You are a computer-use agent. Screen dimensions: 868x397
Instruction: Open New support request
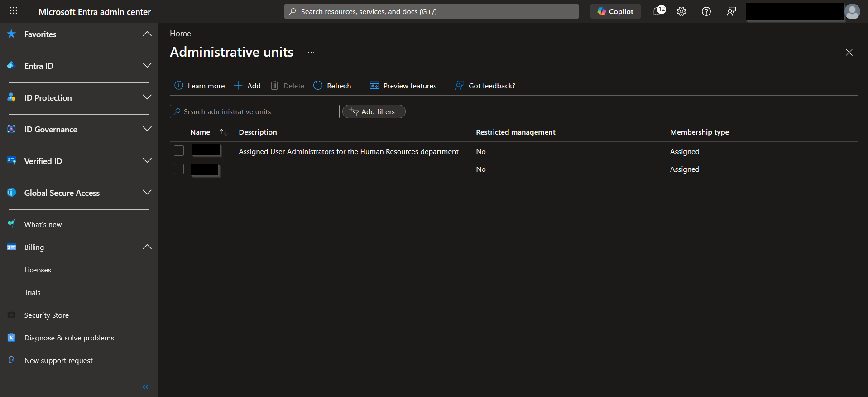(58, 360)
